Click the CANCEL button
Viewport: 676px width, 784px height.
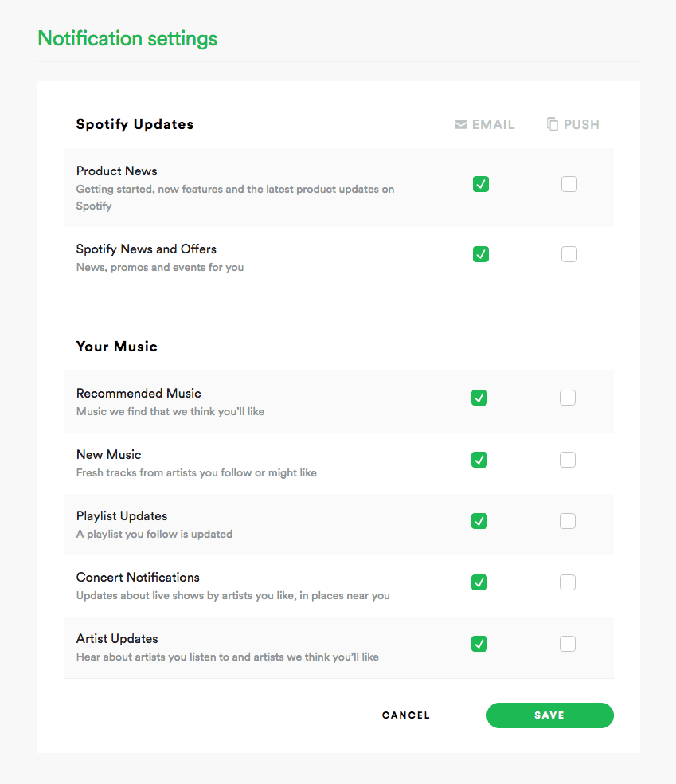406,715
